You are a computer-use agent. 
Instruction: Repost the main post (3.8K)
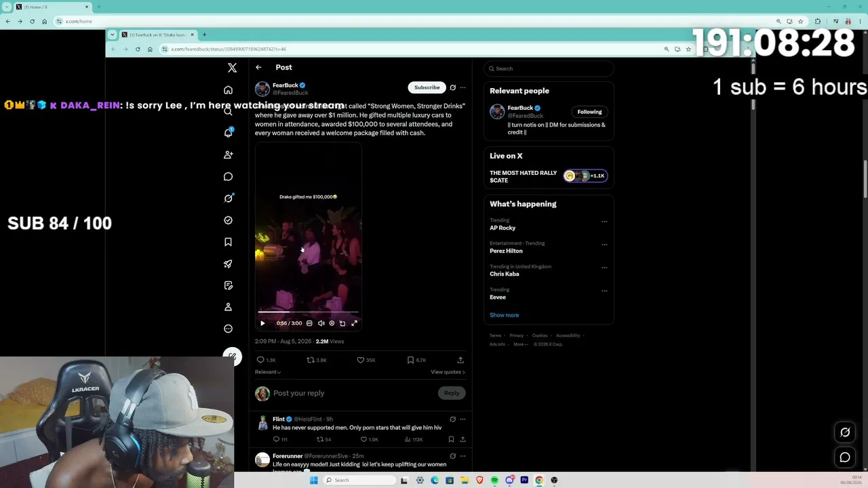point(317,360)
